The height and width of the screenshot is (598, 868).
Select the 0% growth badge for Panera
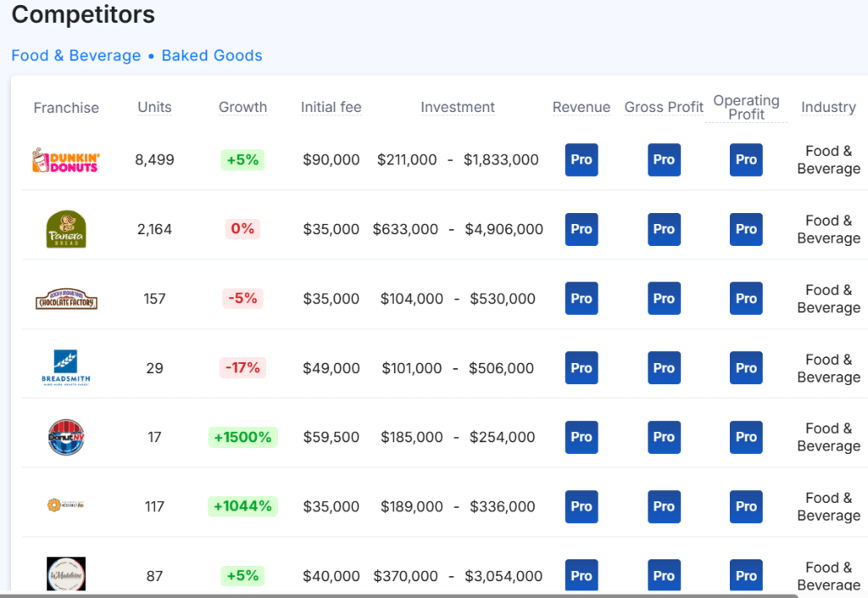(242, 229)
